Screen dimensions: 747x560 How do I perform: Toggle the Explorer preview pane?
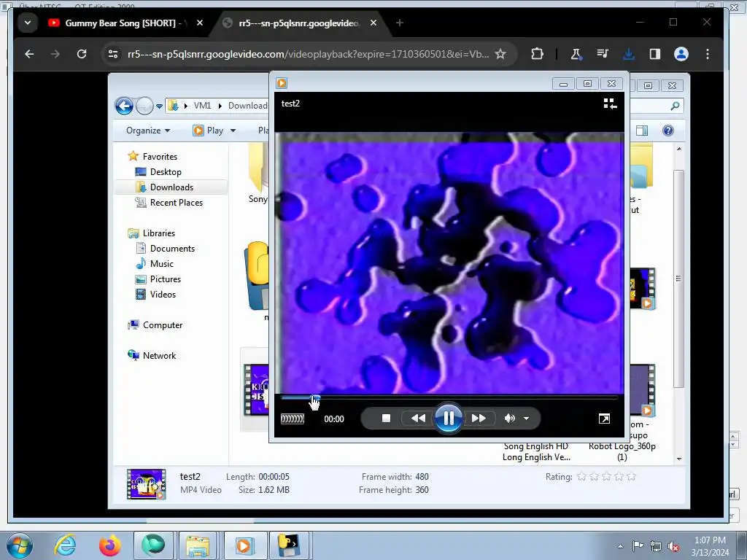point(642,131)
